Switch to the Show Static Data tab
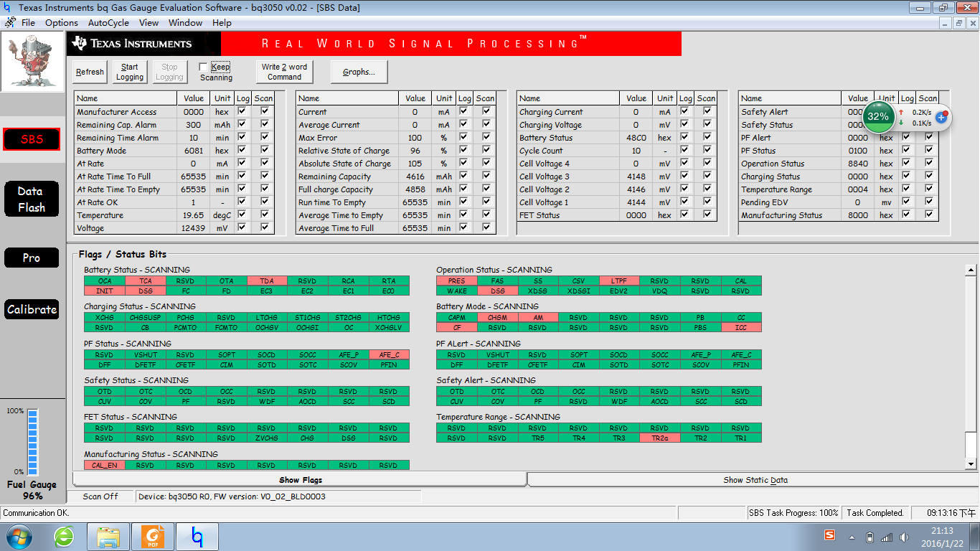This screenshot has height=551, width=980. 755,480
